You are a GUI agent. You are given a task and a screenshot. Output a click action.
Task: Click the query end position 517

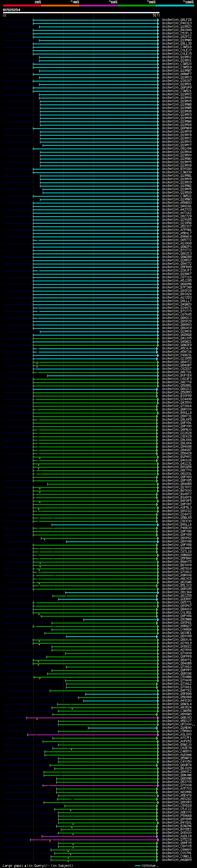[x=155, y=15]
